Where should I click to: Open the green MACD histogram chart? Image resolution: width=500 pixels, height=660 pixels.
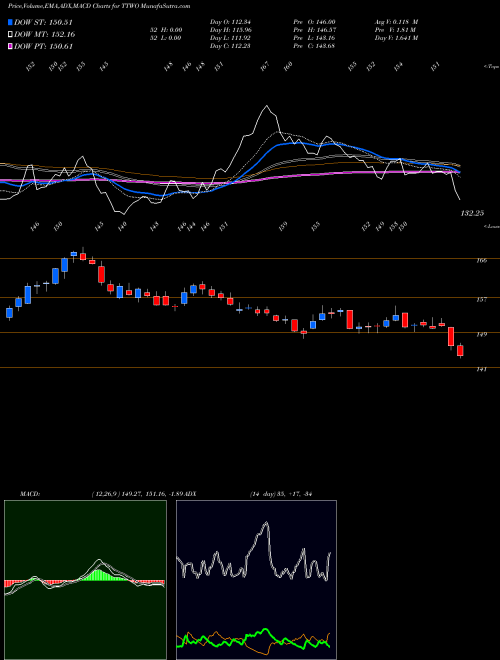tap(85, 580)
